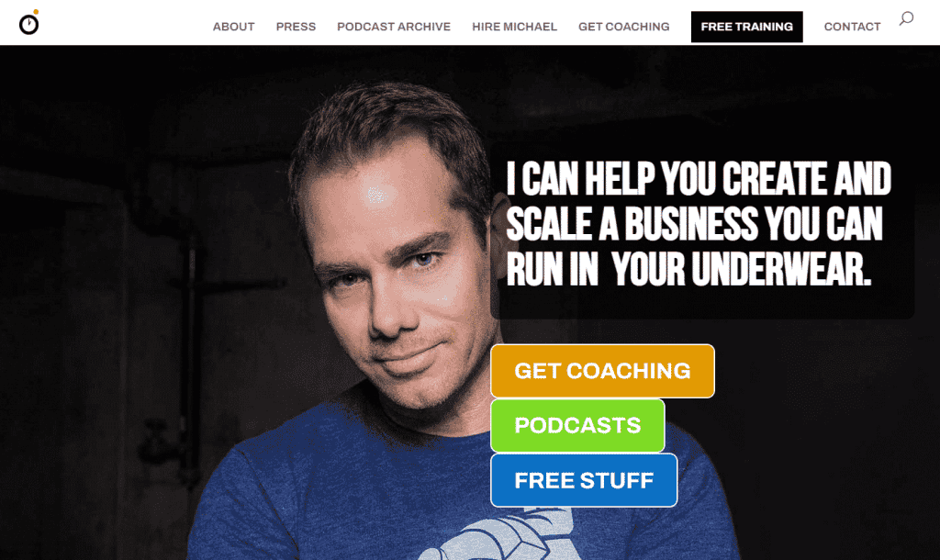Click the black Free Training button
This screenshot has width=940, height=560.
(x=747, y=27)
